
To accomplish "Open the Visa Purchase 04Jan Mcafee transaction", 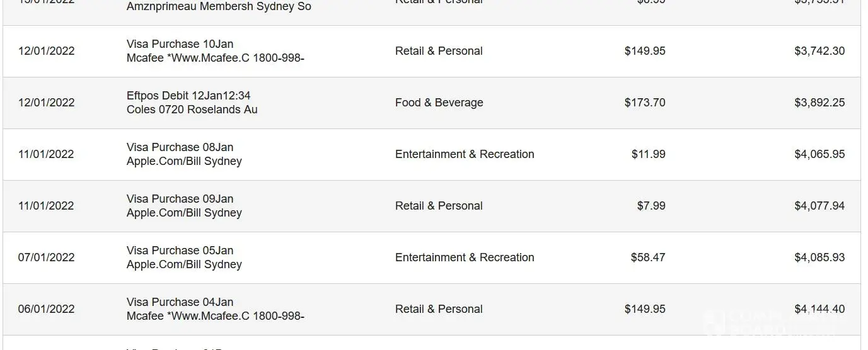I will [x=215, y=309].
